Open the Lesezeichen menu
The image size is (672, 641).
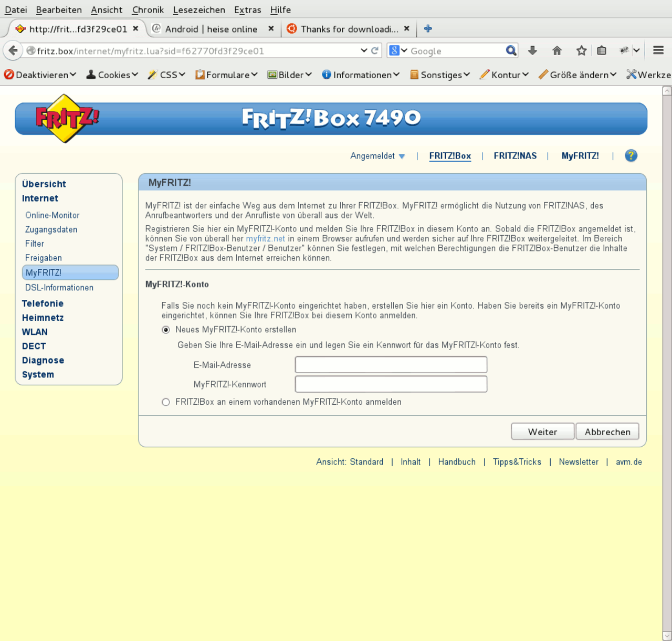pyautogui.click(x=199, y=9)
